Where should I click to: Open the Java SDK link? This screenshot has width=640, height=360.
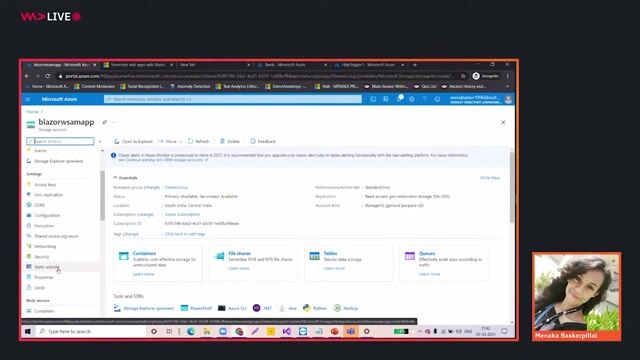coord(288,308)
